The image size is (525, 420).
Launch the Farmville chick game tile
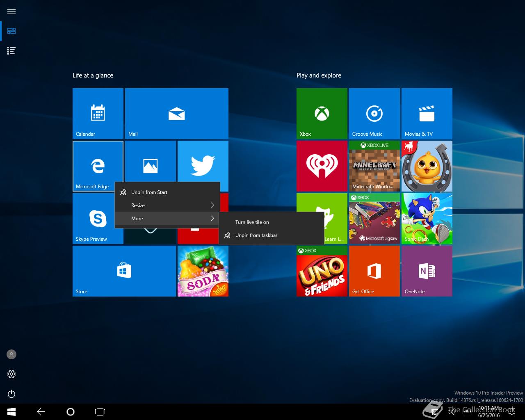point(427,166)
